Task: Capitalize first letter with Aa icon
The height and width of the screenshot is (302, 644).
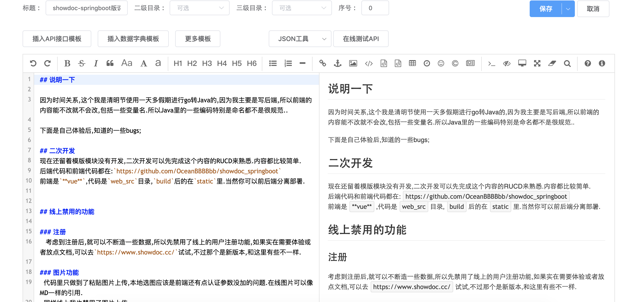Action: click(x=127, y=63)
